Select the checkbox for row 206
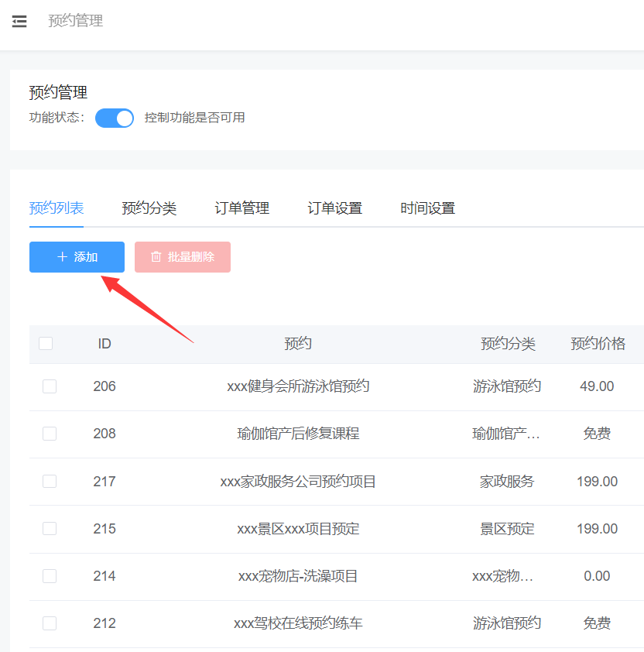The height and width of the screenshot is (652, 644). click(50, 386)
